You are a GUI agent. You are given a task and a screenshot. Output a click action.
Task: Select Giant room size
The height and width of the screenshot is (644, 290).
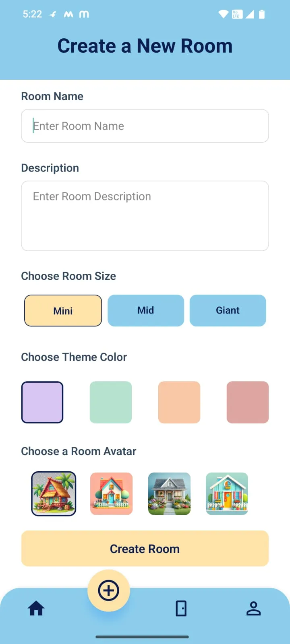pos(228,310)
